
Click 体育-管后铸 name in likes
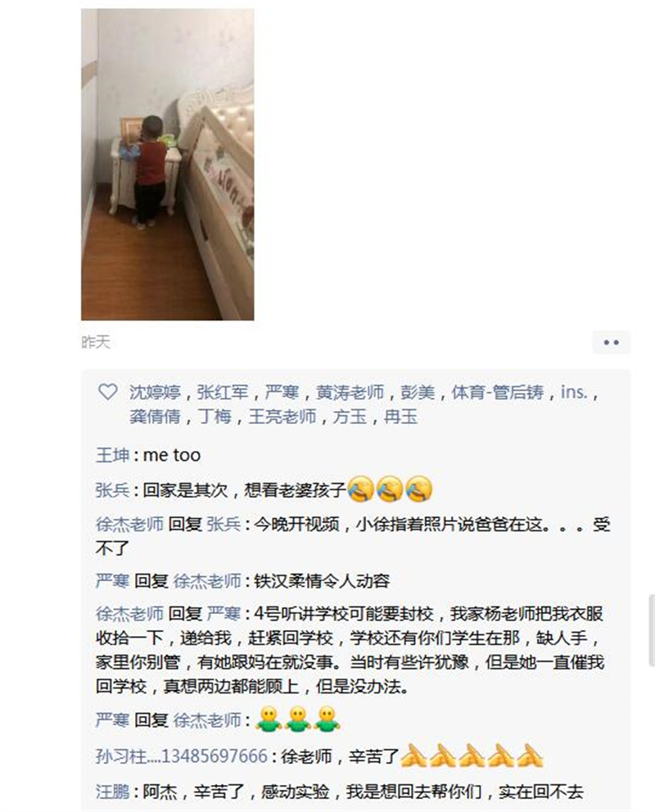pyautogui.click(x=498, y=393)
